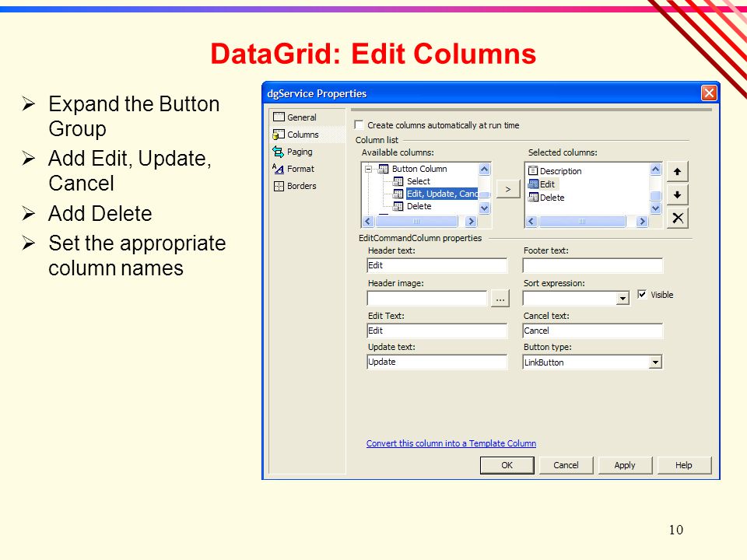Add column with the > button
The height and width of the screenshot is (560, 747).
[508, 189]
